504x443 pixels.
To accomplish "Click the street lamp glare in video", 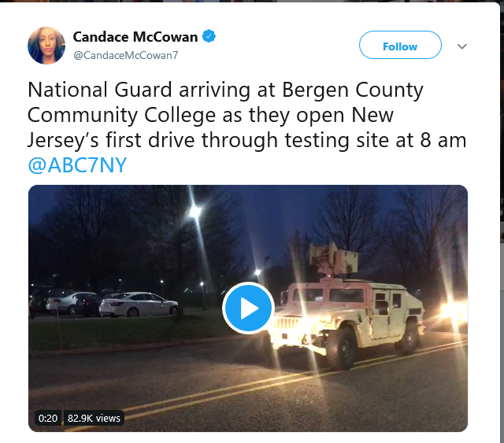I will coord(195,212).
